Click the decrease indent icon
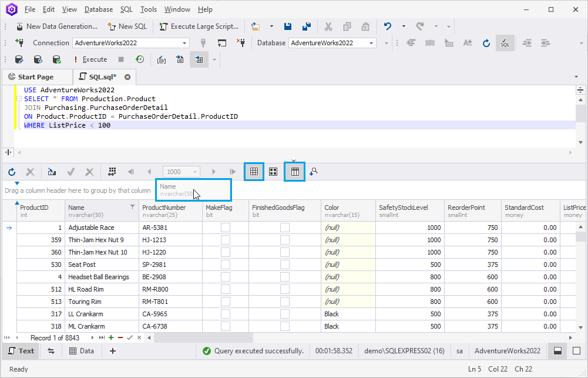 527,43
